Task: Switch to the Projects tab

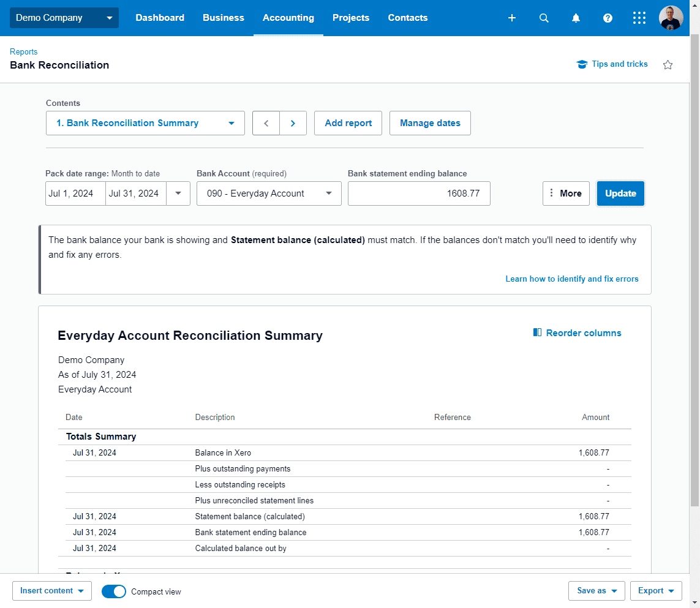Action: pyautogui.click(x=351, y=18)
